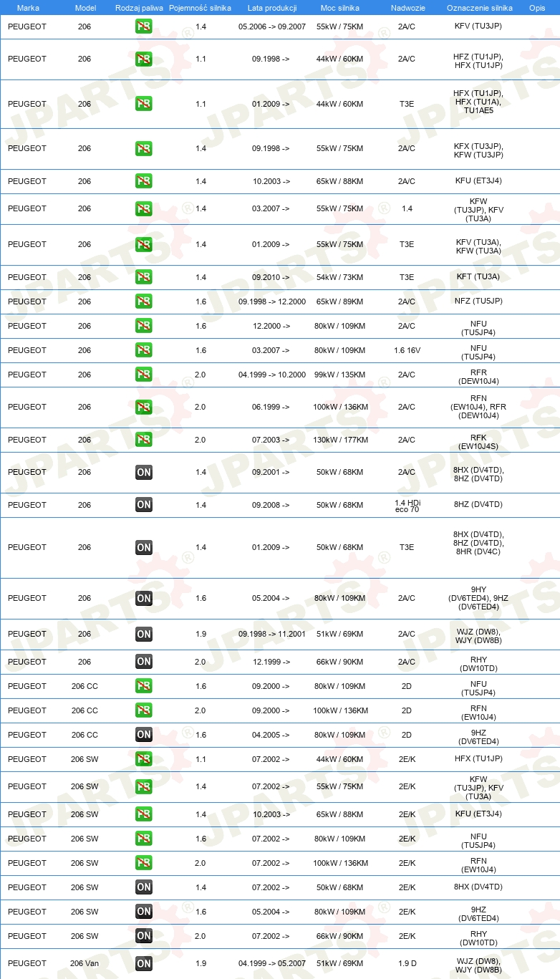Click the Oznaczenie silnika column header

click(x=480, y=8)
